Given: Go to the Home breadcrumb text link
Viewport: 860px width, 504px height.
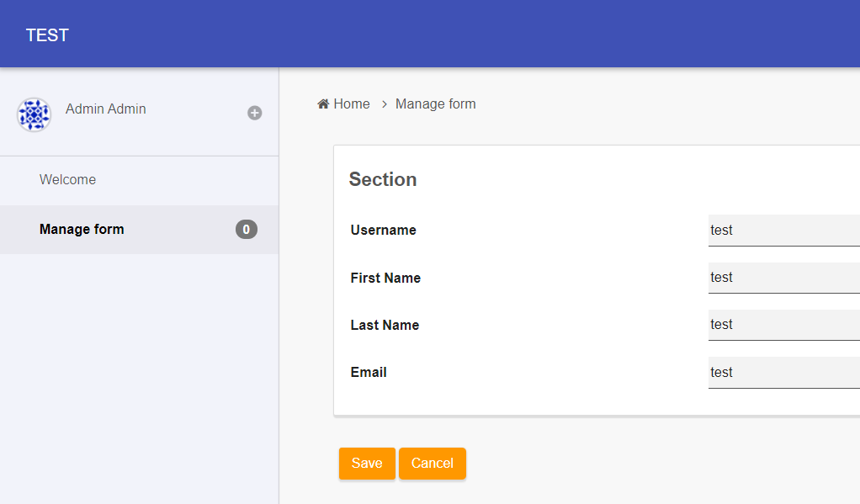Looking at the screenshot, I should point(352,104).
